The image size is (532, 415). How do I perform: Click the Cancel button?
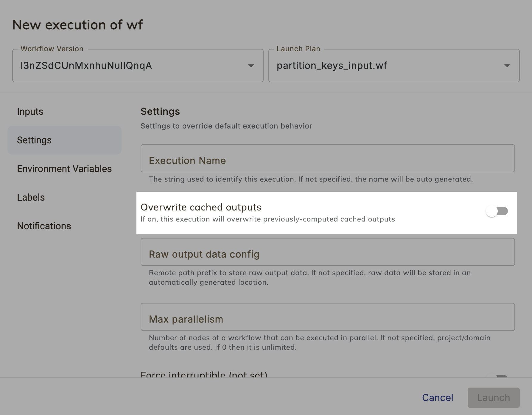point(437,397)
